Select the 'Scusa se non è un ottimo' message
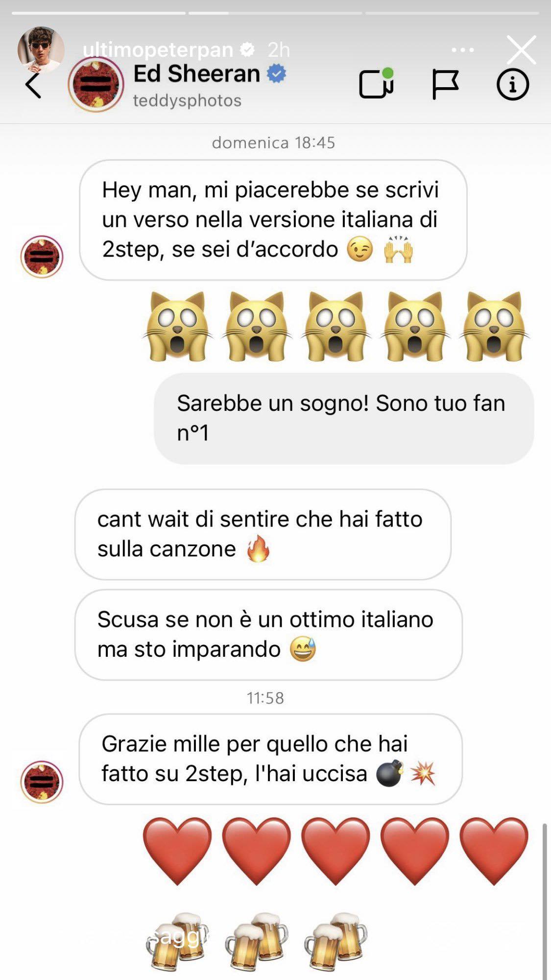Viewport: 551px width, 980px height. click(x=268, y=635)
